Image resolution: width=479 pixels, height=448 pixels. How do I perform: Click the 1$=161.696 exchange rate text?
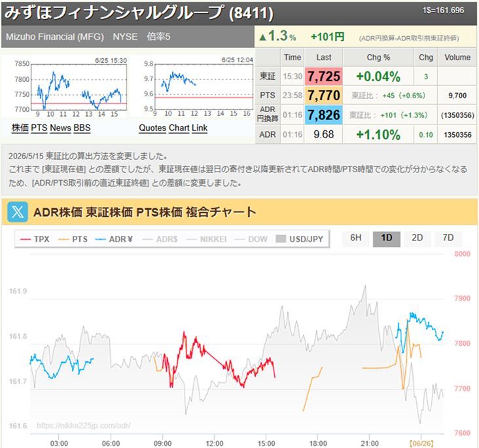point(443,10)
